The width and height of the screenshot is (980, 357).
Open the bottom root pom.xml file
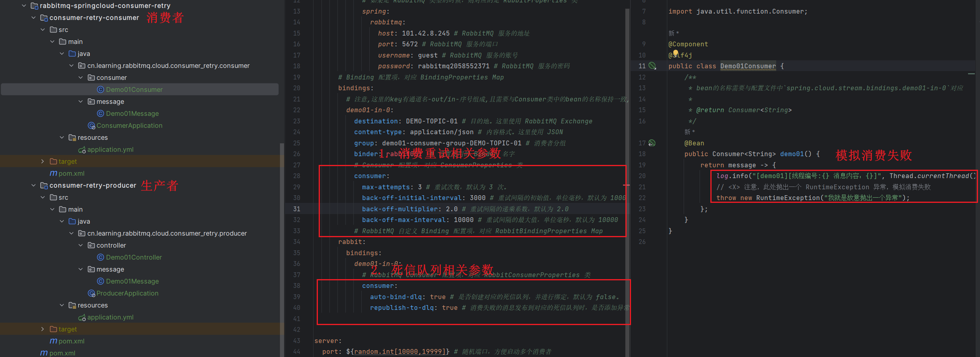point(62,353)
